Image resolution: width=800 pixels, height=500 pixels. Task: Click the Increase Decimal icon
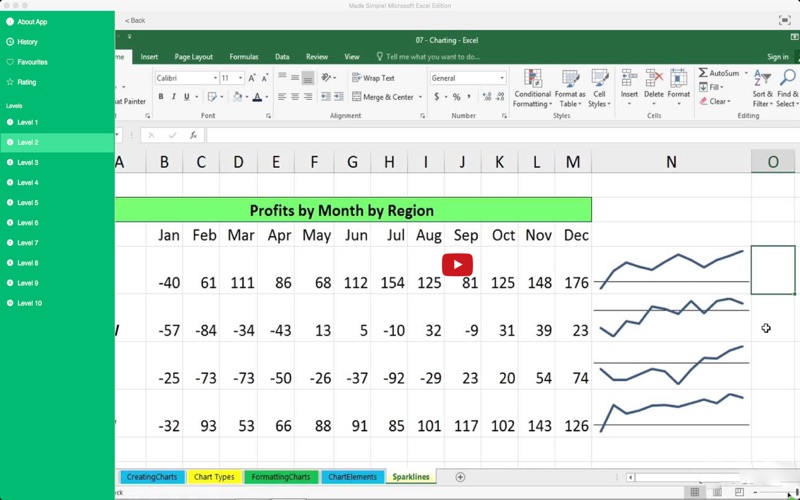point(487,96)
